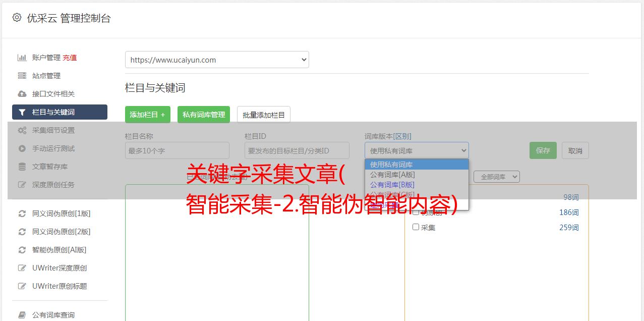
Task: Click the 取消 button
Action: 575,150
